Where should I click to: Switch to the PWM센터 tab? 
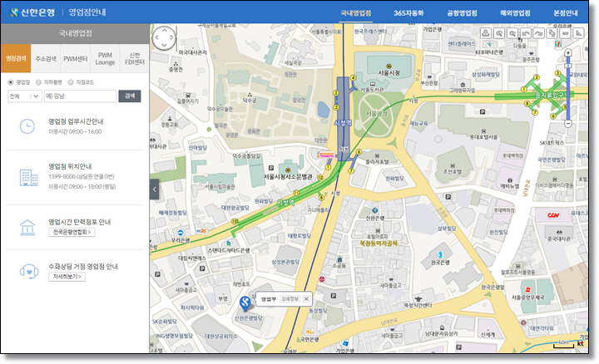point(75,58)
